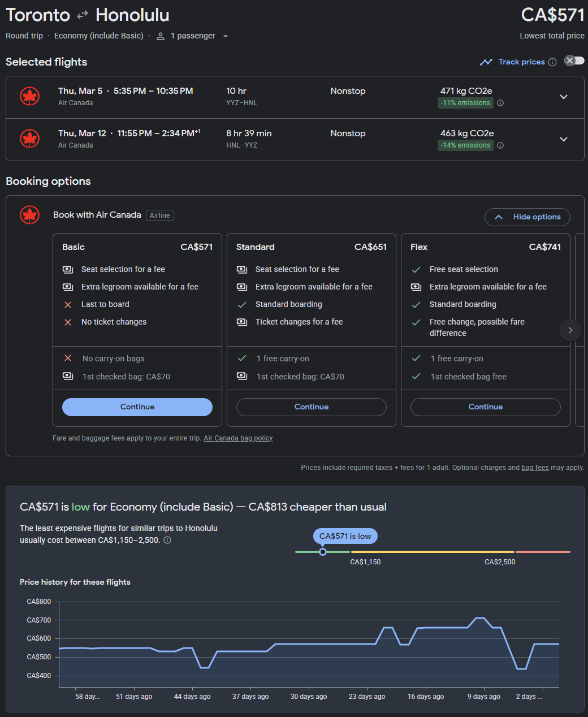Screen dimensions: 588x717
Task: Click Air Canada logo on outbound flight
Action: click(x=30, y=97)
